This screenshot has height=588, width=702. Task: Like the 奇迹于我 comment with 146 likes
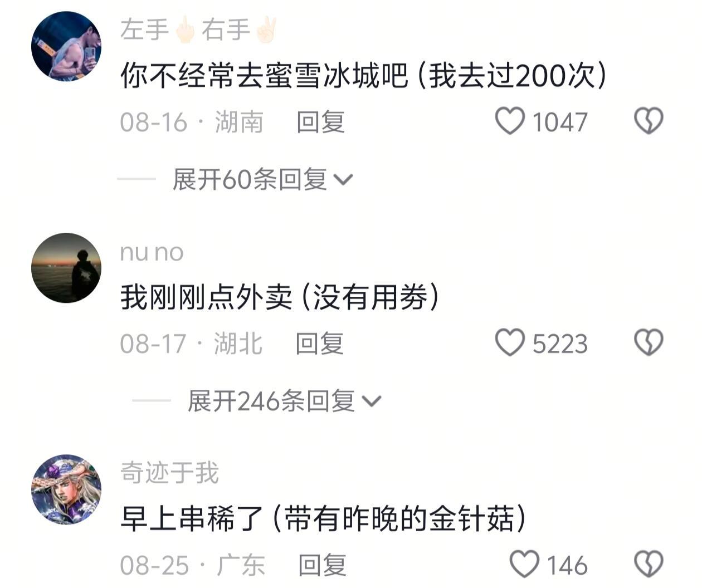[524, 564]
